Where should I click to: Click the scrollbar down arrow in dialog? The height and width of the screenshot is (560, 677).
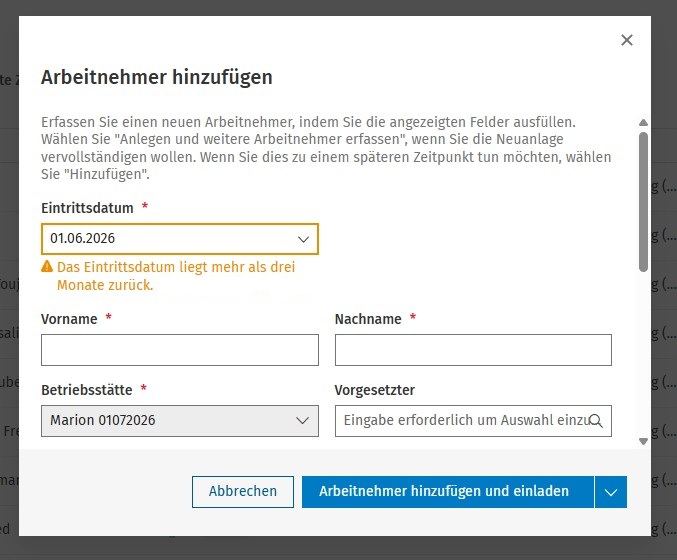pyautogui.click(x=643, y=441)
